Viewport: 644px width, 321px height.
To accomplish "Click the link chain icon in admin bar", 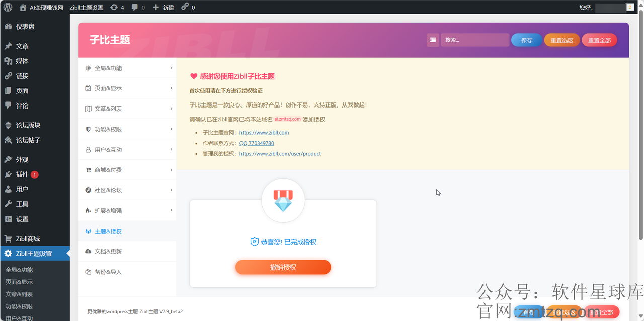I will click(185, 7).
